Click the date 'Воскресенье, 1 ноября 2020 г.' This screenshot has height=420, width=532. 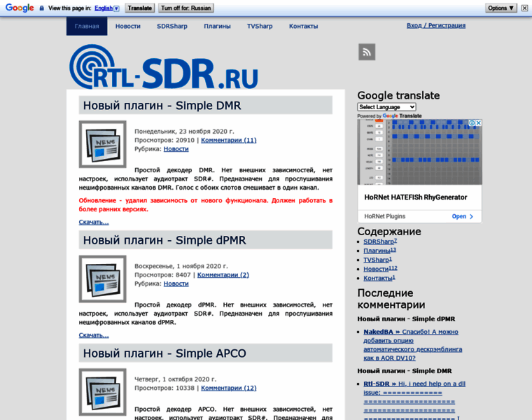[x=181, y=266]
